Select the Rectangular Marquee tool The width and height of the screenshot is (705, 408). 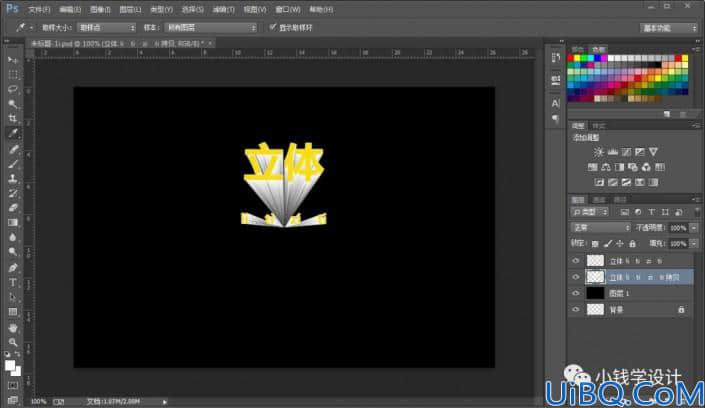[13, 75]
